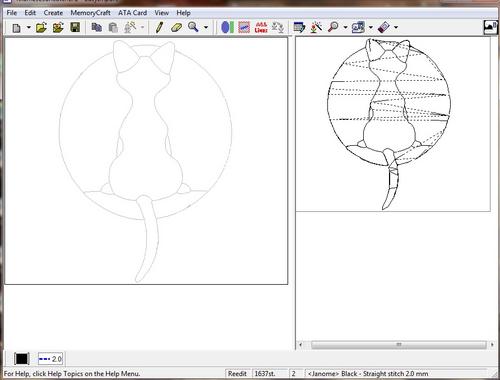Open the dropdown beside the greyed wand icon

142,27
